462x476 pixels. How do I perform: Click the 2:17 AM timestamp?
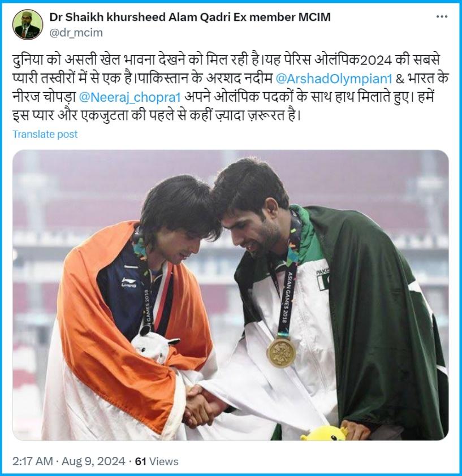pyautogui.click(x=33, y=461)
